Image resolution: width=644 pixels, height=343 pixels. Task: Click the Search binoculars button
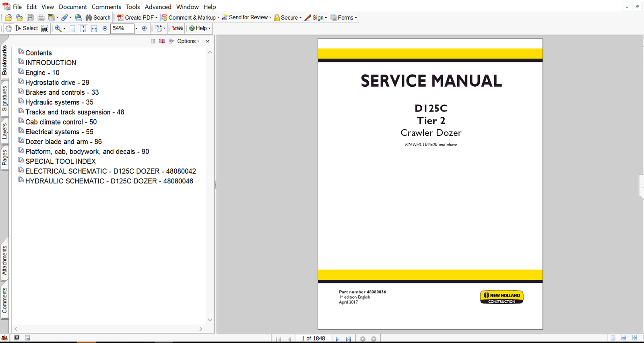(x=98, y=17)
